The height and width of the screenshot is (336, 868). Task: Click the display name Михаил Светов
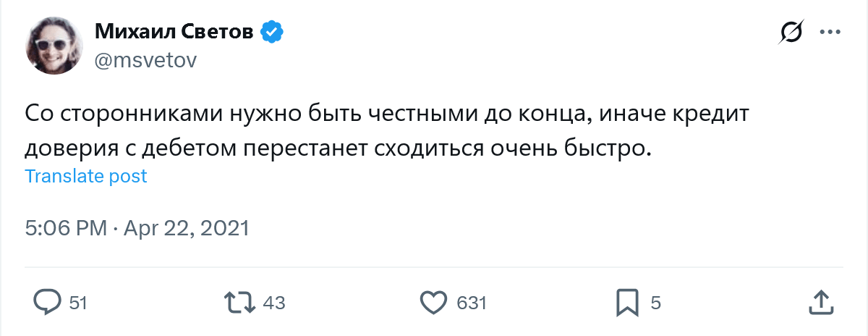click(176, 32)
